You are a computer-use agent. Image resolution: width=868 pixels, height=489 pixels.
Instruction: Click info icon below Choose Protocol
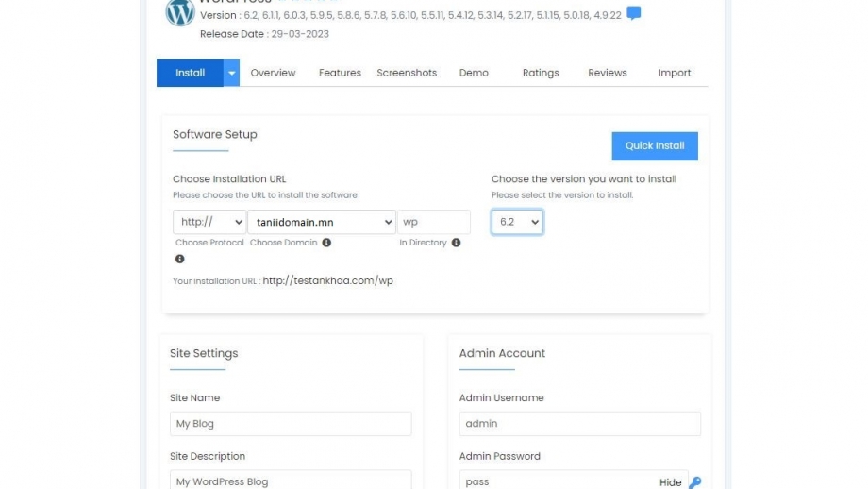[x=180, y=259]
